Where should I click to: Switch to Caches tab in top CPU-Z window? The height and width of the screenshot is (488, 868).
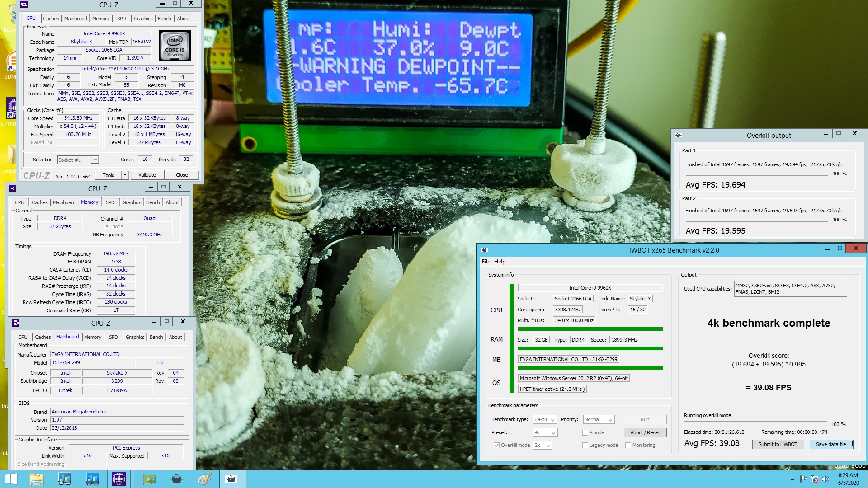pyautogui.click(x=51, y=19)
